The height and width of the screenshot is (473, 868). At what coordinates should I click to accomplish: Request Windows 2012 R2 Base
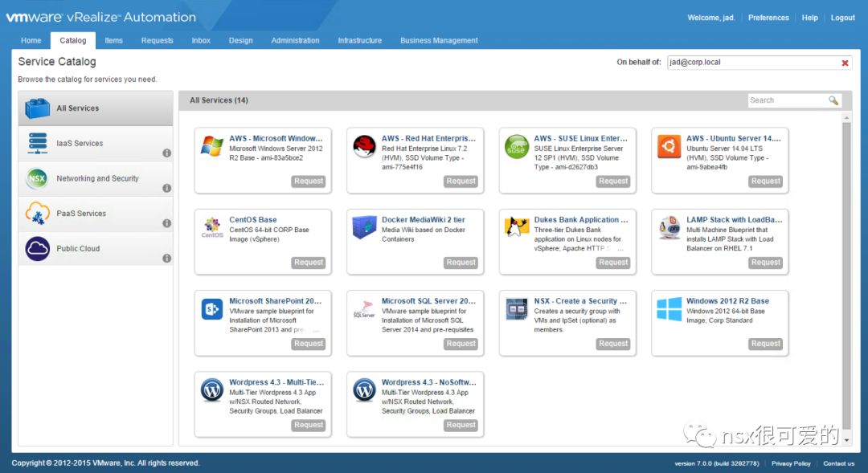click(766, 344)
